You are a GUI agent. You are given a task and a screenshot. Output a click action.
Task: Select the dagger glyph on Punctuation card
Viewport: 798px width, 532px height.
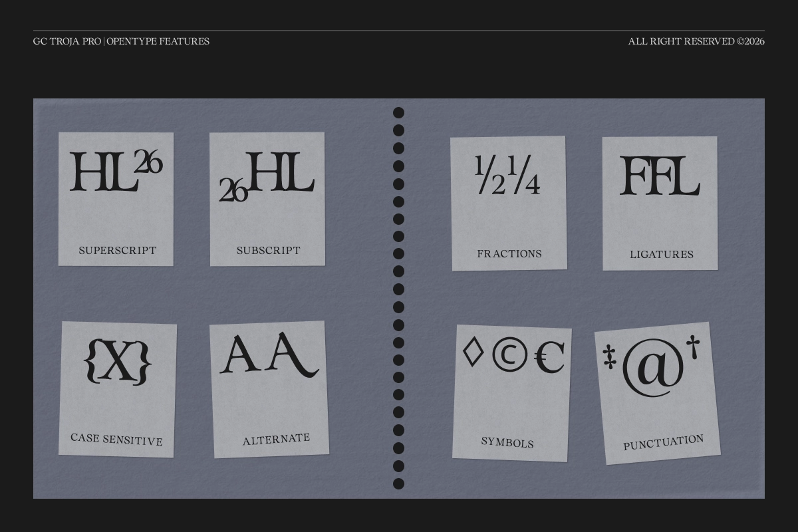click(692, 346)
